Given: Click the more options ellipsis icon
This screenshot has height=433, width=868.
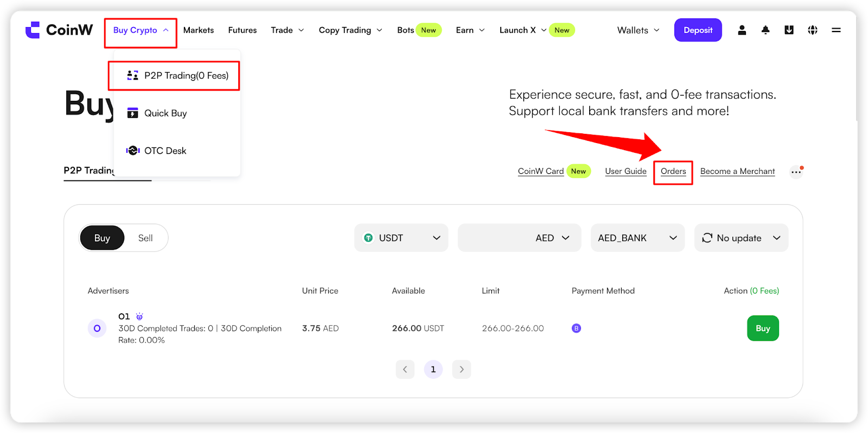Looking at the screenshot, I should (x=796, y=172).
